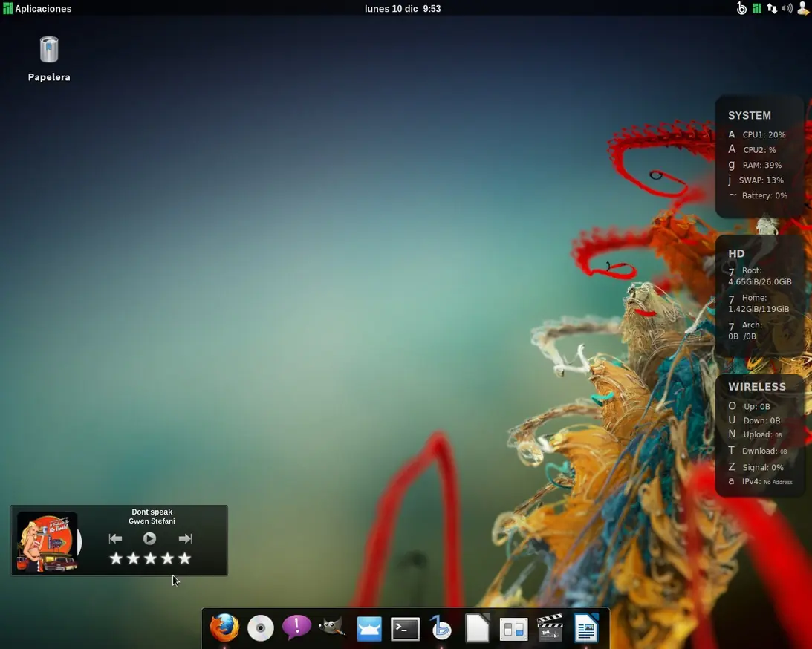
Task: Open the disc burner dock icon
Action: pyautogui.click(x=261, y=627)
